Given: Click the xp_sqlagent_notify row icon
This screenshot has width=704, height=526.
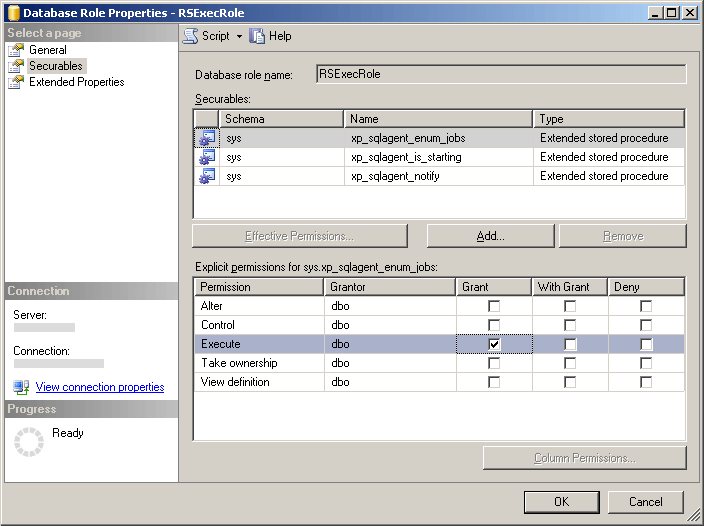Looking at the screenshot, I should click(207, 176).
